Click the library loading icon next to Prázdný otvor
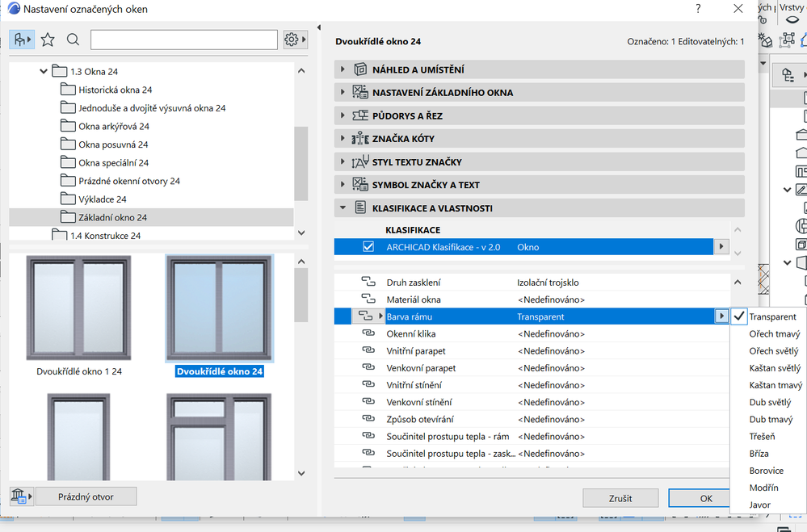 (x=19, y=496)
